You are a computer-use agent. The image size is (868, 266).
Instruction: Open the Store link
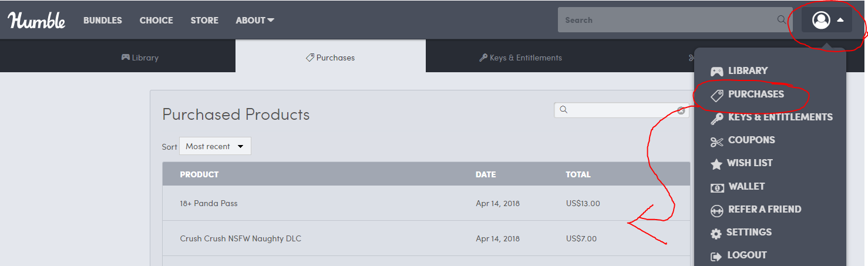click(x=204, y=20)
